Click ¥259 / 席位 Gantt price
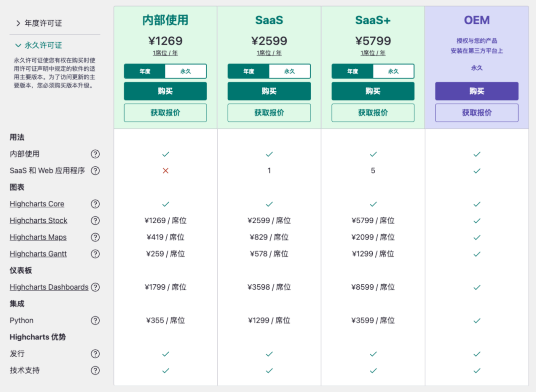The width and height of the screenshot is (536, 392). coord(165,254)
